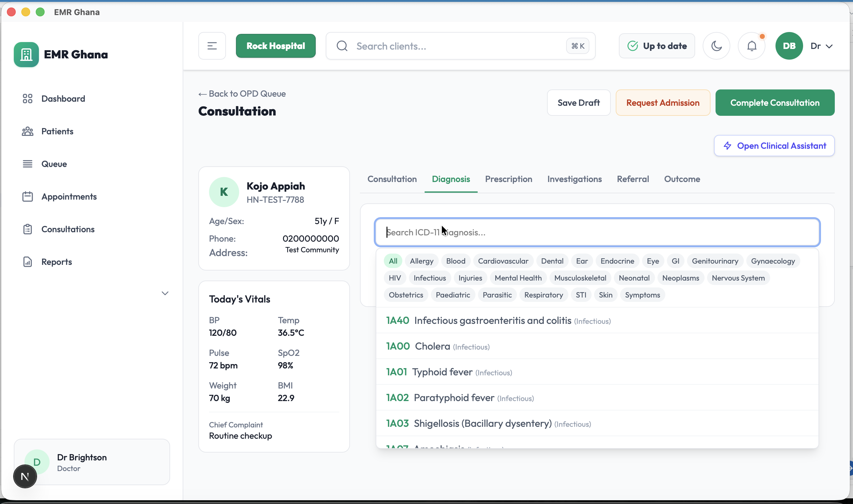Select the Infectious category filter chip
This screenshot has height=504, width=853.
429,278
